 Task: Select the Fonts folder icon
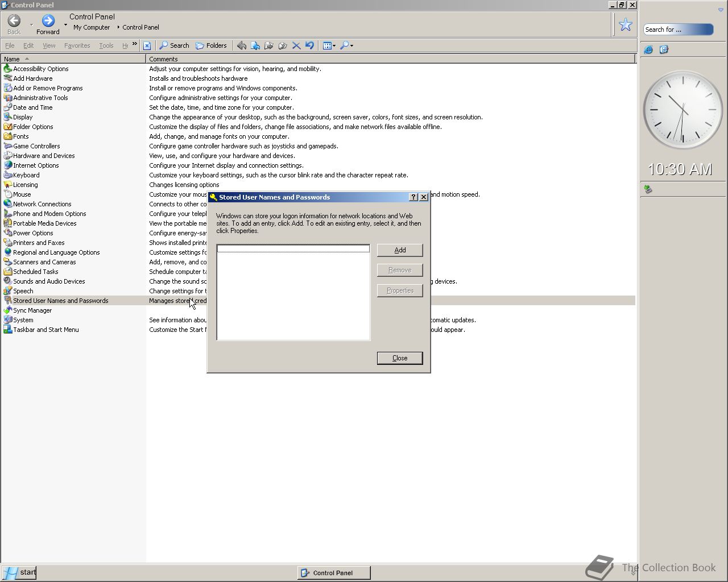8,136
